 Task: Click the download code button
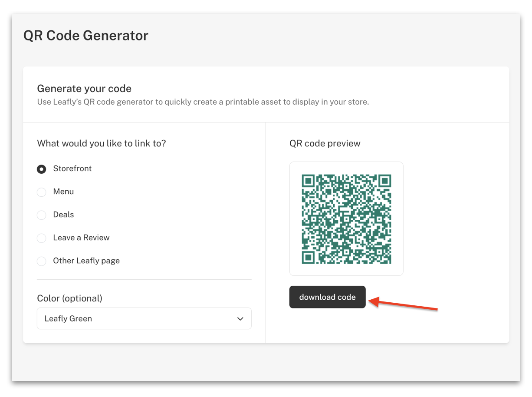click(328, 297)
